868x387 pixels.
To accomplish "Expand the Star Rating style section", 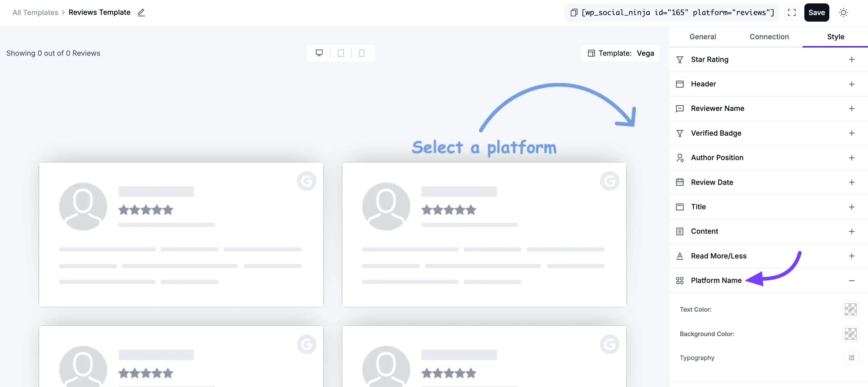I will [x=852, y=59].
